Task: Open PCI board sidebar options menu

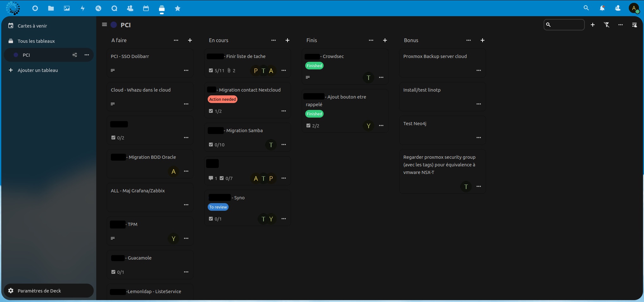Action: click(87, 55)
